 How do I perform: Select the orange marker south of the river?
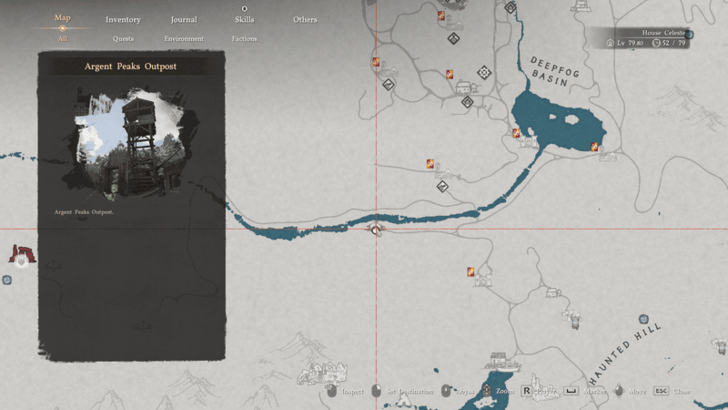click(x=470, y=271)
